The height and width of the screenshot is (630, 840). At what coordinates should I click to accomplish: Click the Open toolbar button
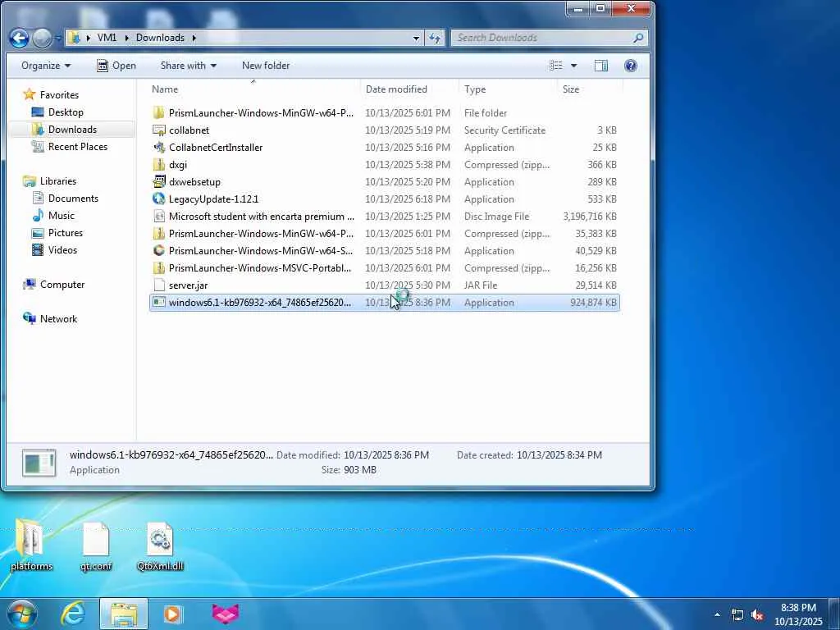(x=116, y=66)
